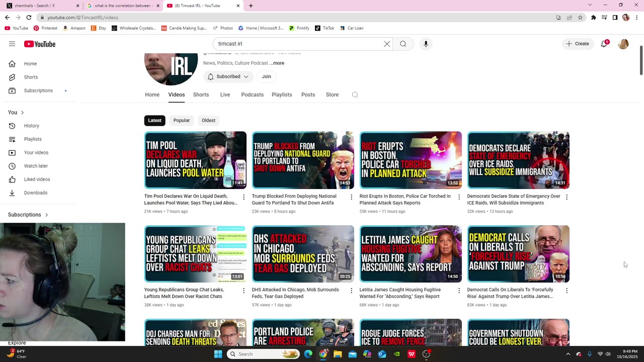Screen dimensions: 644x362
Task: Switch to the channel Home tab
Action: click(152, 95)
